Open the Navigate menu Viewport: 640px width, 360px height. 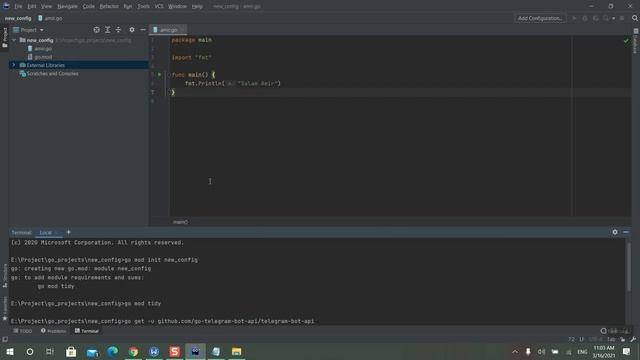click(67, 7)
